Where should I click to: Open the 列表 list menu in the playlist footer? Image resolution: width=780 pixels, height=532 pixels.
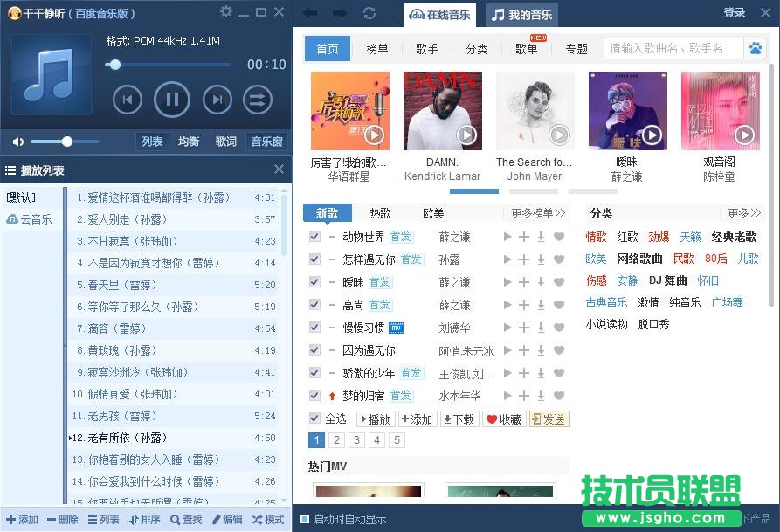pyautogui.click(x=103, y=520)
